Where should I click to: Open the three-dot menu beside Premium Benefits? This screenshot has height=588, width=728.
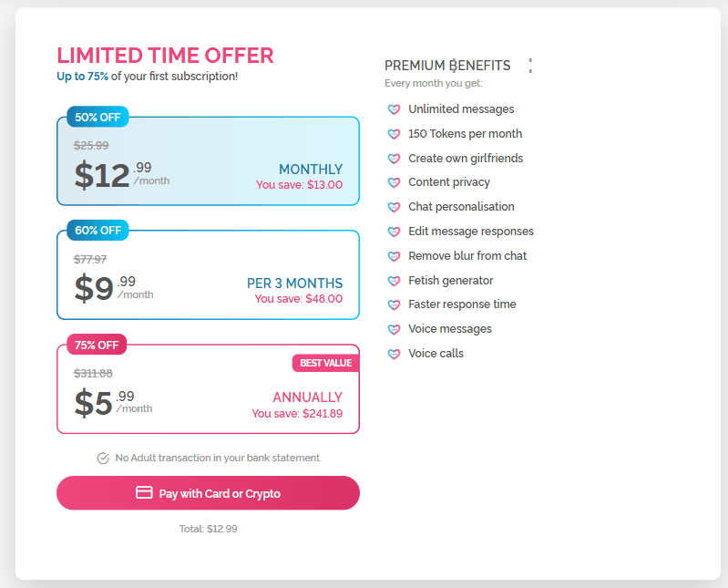tap(529, 66)
